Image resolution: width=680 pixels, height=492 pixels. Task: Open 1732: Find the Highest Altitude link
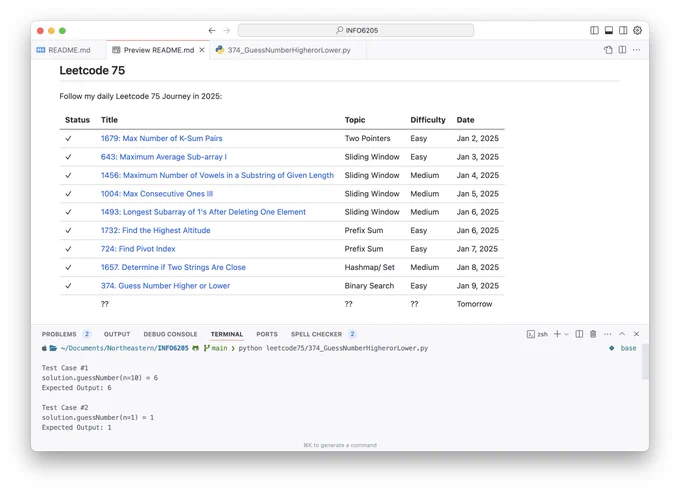pyautogui.click(x=155, y=230)
